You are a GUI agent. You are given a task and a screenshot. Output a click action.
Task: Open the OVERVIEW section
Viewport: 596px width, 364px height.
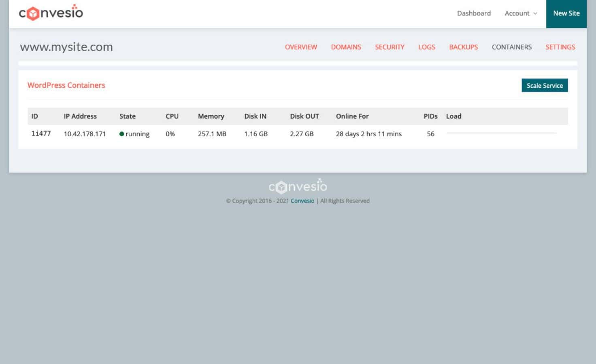(x=301, y=47)
